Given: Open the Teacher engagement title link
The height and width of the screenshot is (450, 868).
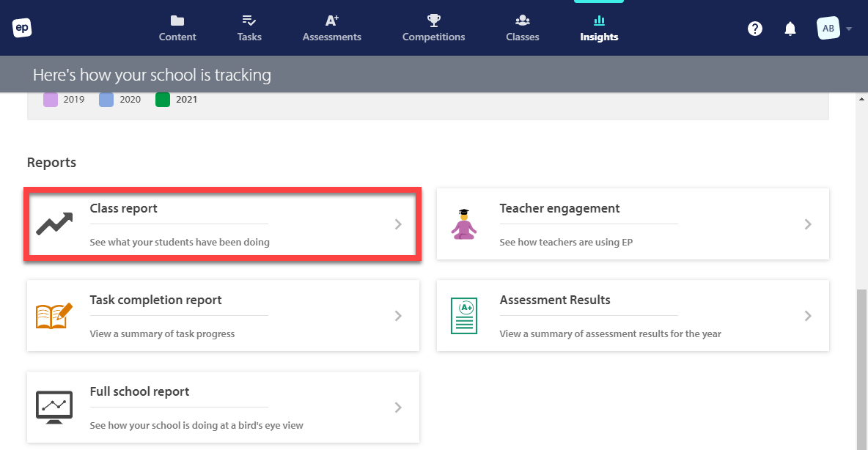Looking at the screenshot, I should point(559,209).
